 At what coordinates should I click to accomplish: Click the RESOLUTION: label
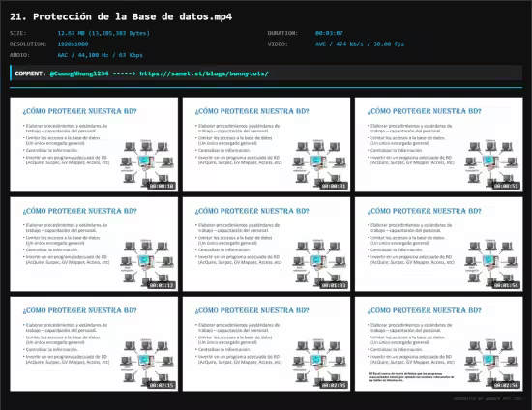tap(28, 44)
